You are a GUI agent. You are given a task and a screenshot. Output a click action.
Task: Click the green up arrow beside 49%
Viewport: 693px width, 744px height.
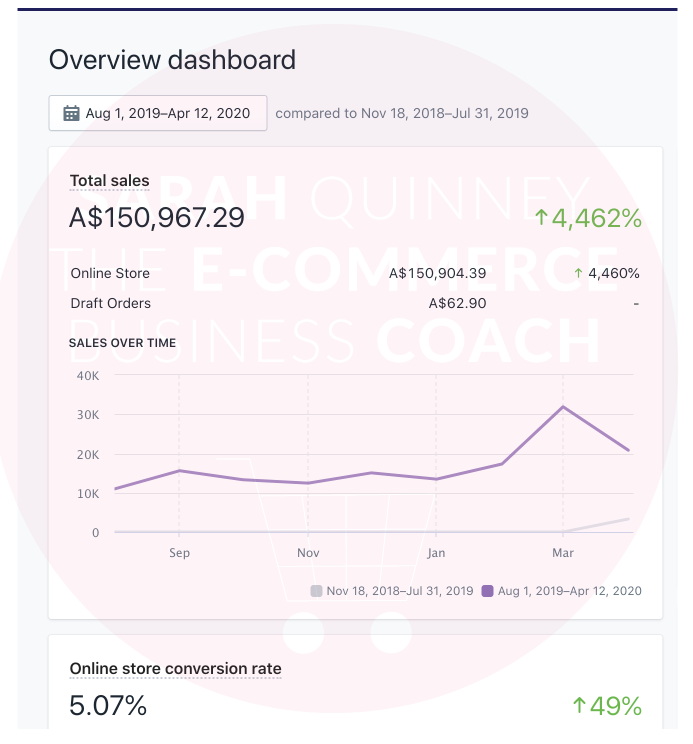(x=578, y=706)
